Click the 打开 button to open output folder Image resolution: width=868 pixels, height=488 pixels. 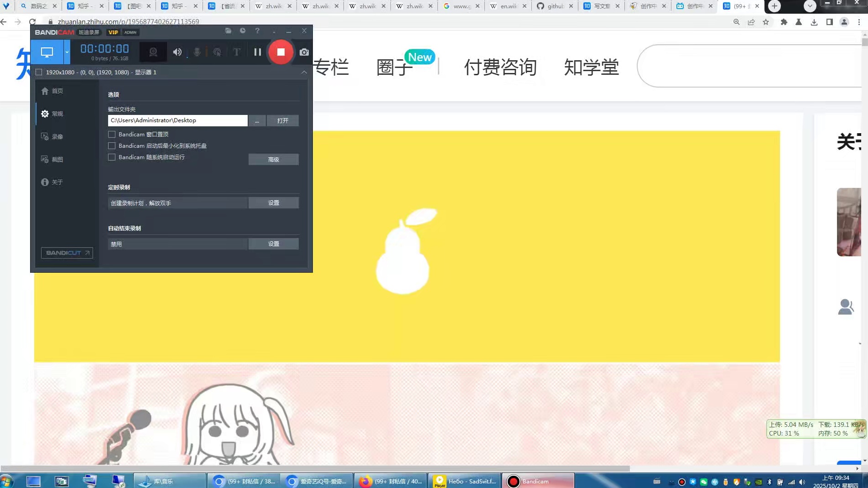(x=283, y=120)
